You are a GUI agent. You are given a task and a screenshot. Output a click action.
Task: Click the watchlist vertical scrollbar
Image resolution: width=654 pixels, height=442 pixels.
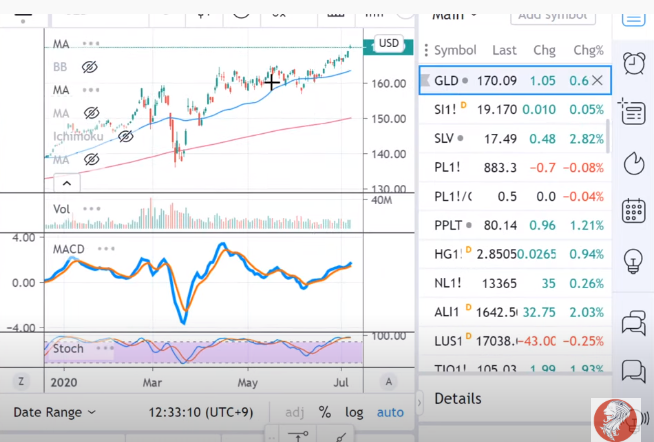pyautogui.click(x=608, y=136)
